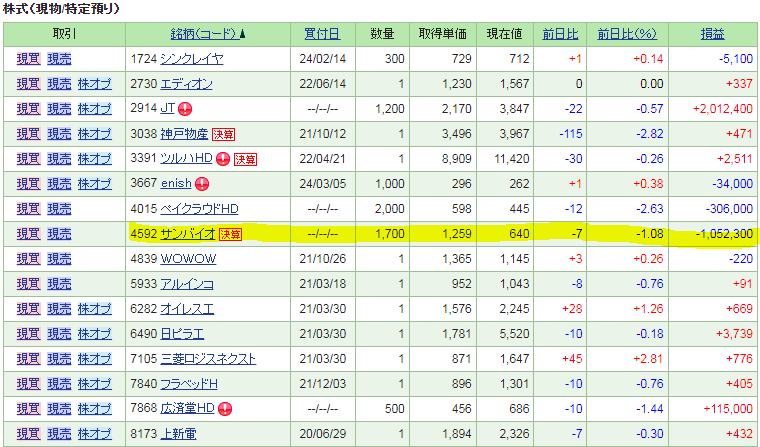Sort by 銘柄(コード) column header
The height and width of the screenshot is (447, 760).
[204, 34]
